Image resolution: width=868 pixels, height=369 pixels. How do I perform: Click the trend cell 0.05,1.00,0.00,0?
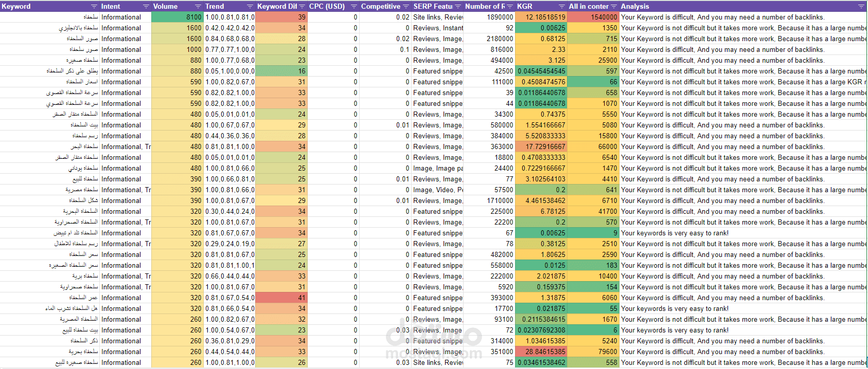pyautogui.click(x=229, y=71)
